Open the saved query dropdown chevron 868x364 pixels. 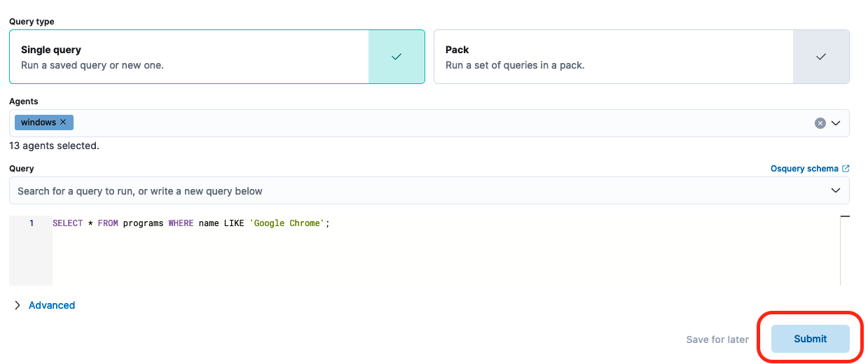836,190
